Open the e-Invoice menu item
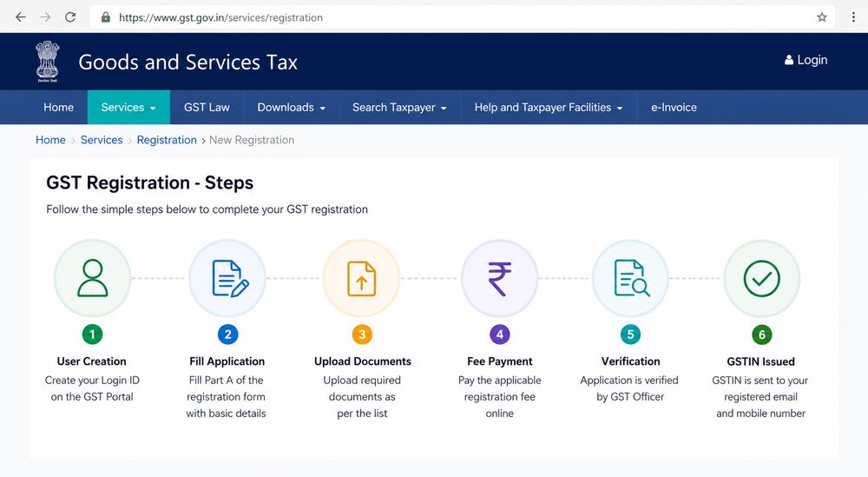This screenshot has height=477, width=868. point(674,108)
